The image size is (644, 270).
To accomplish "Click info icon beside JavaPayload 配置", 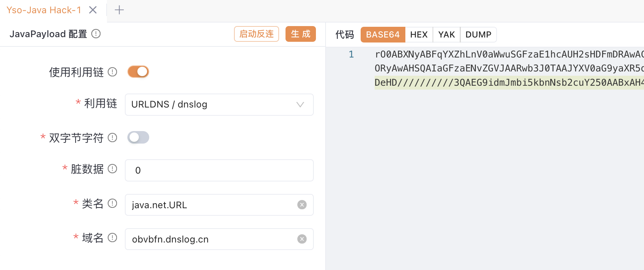I will (x=96, y=34).
